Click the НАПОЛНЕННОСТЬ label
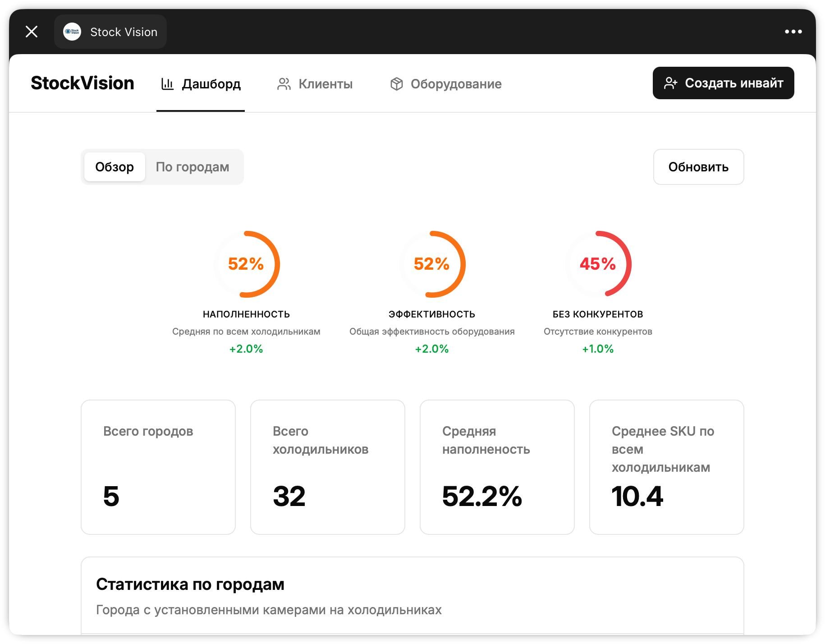 [246, 314]
